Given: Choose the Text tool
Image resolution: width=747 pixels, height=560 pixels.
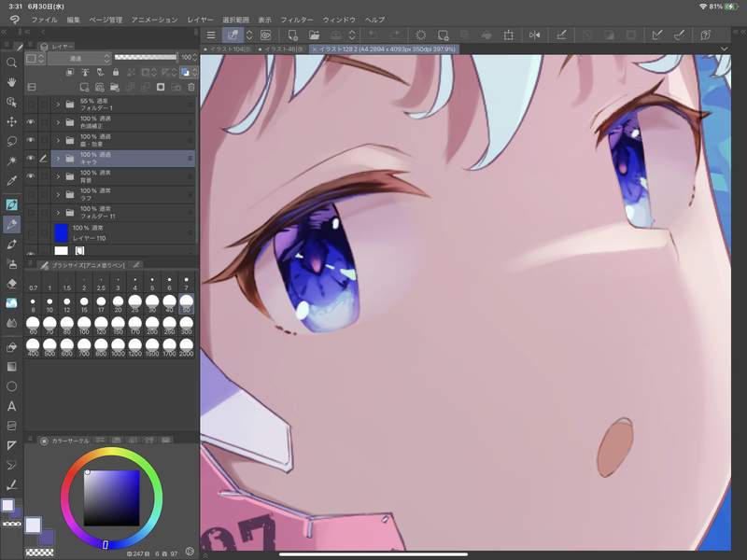Looking at the screenshot, I should pos(12,406).
